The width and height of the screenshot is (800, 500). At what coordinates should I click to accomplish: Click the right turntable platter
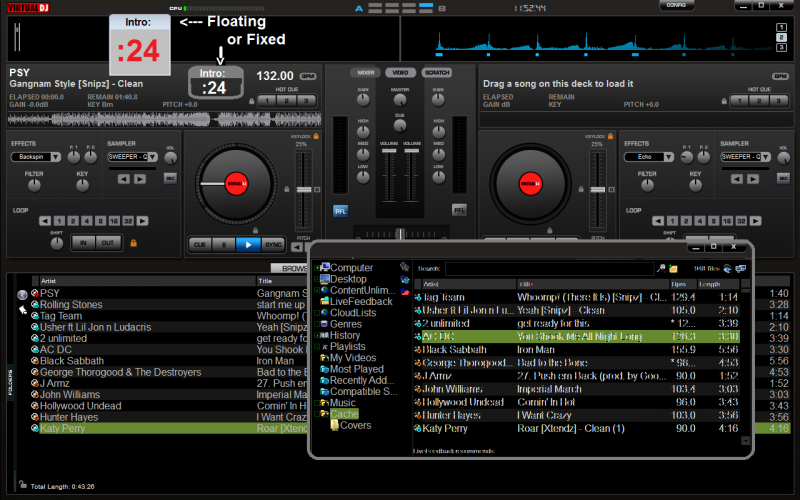(x=531, y=184)
